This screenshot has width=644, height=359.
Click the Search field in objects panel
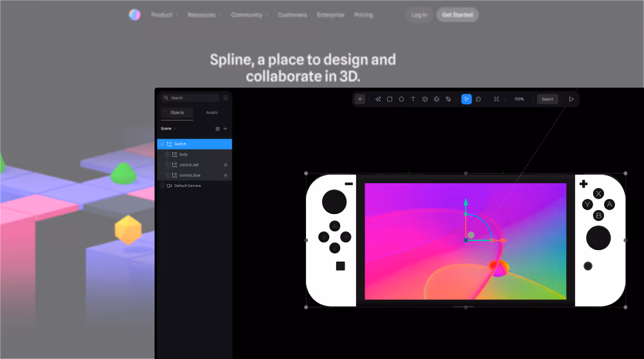coord(191,98)
